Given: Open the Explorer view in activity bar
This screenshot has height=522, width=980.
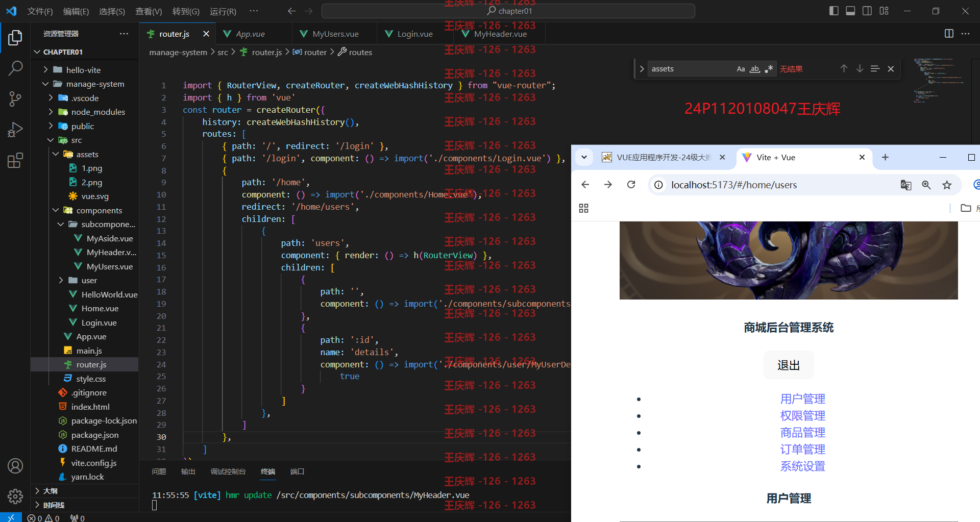Looking at the screenshot, I should (15, 37).
